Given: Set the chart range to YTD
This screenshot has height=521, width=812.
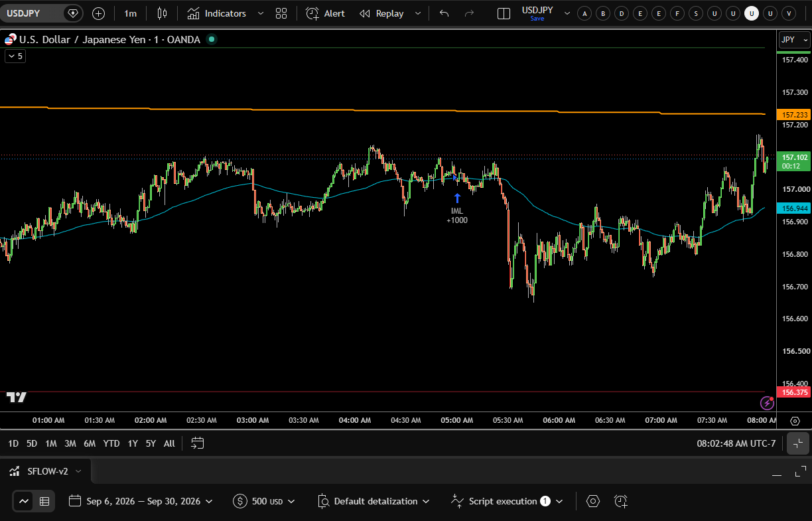Looking at the screenshot, I should [x=111, y=443].
